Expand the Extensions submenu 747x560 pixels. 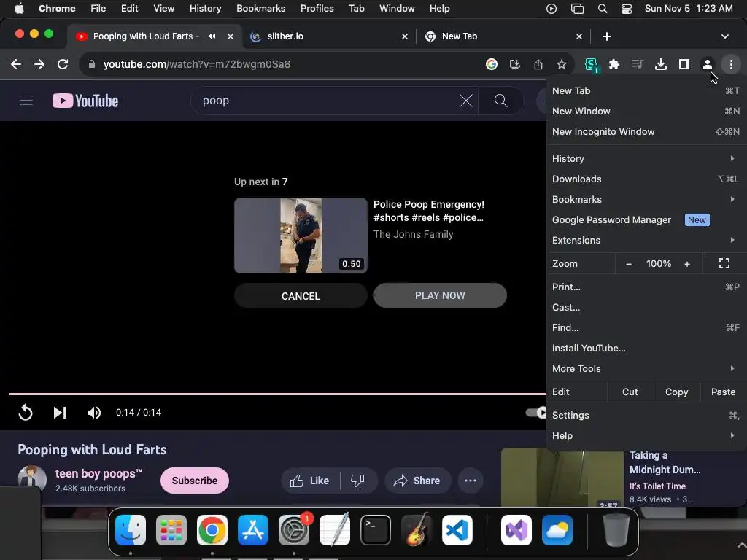(646, 241)
